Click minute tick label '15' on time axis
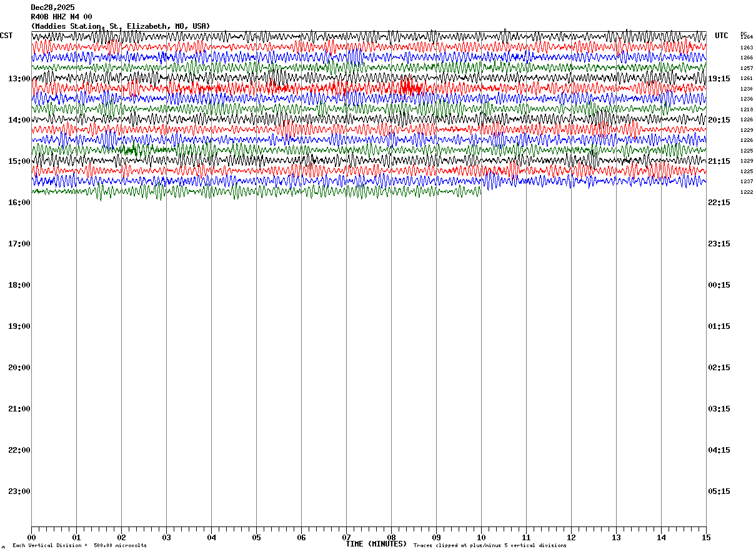This screenshot has height=554, width=756. (x=706, y=537)
